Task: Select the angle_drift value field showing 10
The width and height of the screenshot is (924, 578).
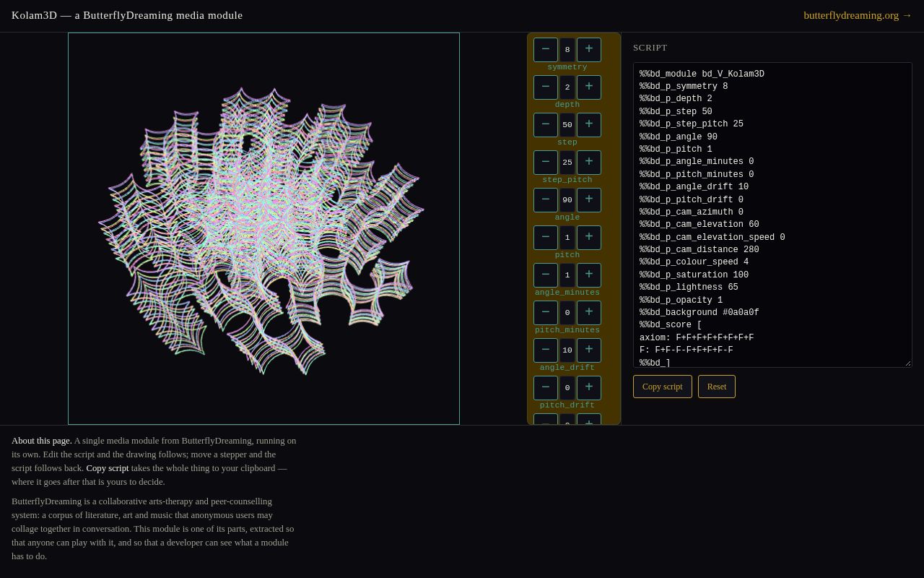Action: point(567,350)
